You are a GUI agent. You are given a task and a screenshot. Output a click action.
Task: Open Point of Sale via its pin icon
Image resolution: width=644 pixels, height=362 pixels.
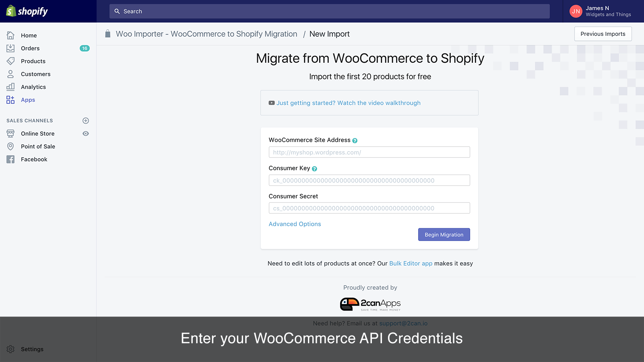10,146
